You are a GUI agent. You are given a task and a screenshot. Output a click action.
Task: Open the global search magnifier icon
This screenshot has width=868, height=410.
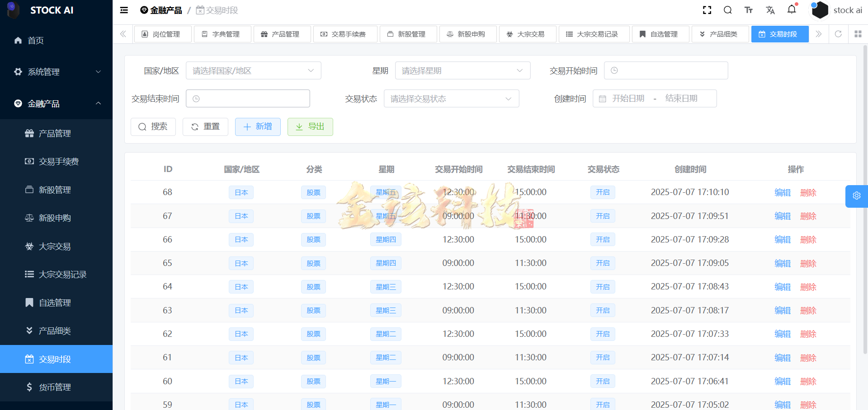pyautogui.click(x=728, y=10)
